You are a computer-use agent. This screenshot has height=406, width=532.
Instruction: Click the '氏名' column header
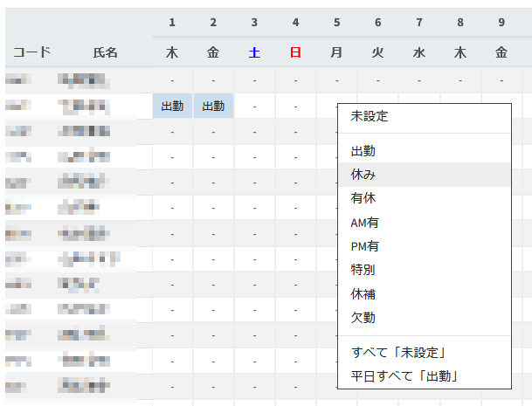(105, 52)
